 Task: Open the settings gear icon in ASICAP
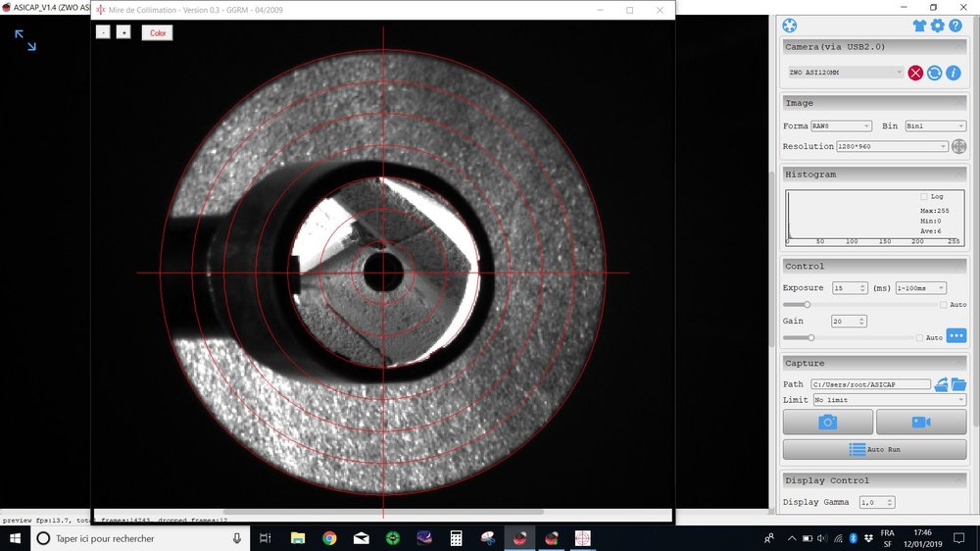coord(938,25)
